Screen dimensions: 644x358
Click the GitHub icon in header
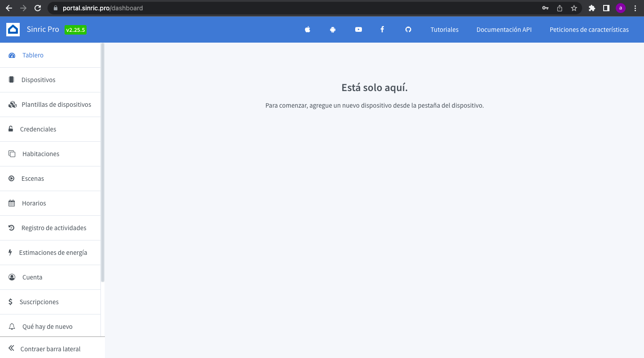point(408,30)
